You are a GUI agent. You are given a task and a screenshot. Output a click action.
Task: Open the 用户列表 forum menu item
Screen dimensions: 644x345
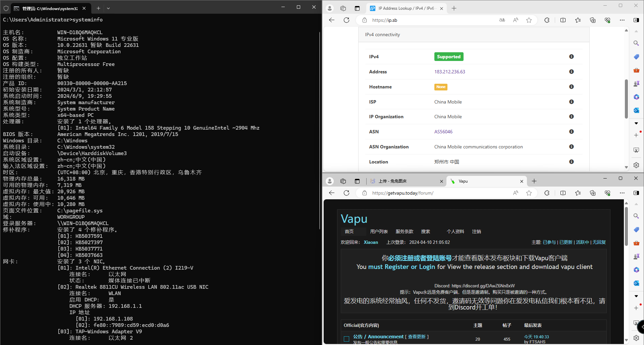click(x=379, y=231)
